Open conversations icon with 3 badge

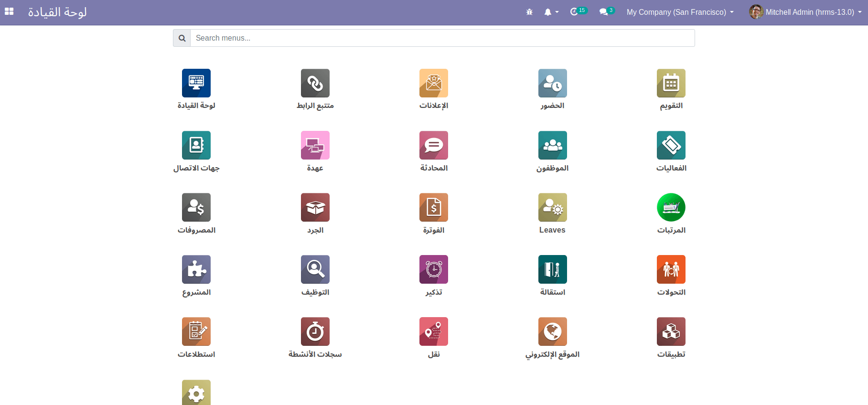click(x=607, y=11)
